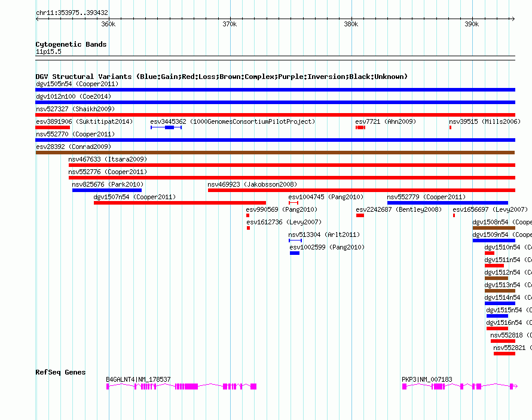
Task: Click the brown esv28392 (Conrad2009) complex bar
Action: [x=275, y=153]
